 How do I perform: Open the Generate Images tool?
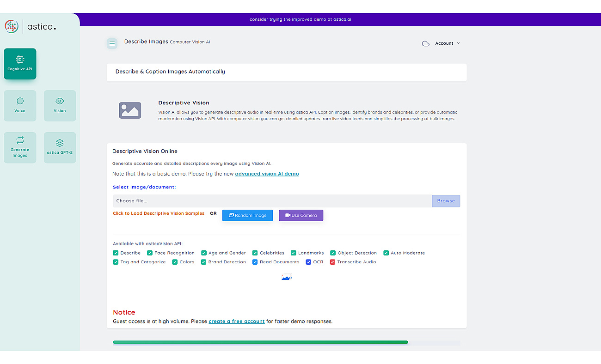pyautogui.click(x=20, y=148)
